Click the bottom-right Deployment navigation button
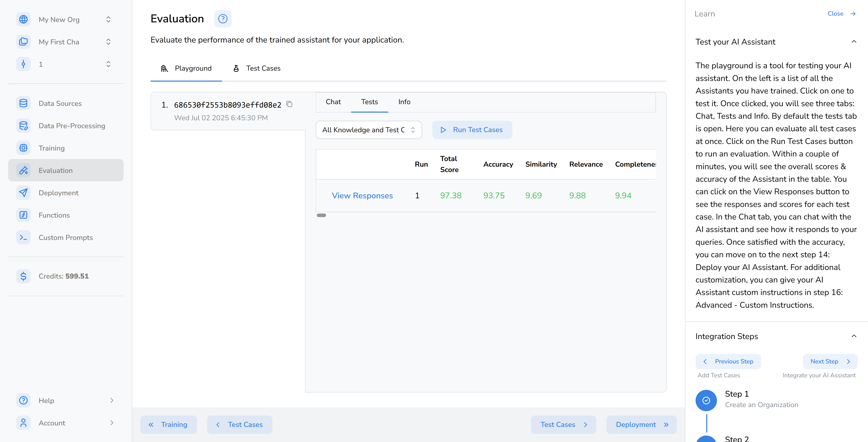This screenshot has height=442, width=868. click(641, 425)
